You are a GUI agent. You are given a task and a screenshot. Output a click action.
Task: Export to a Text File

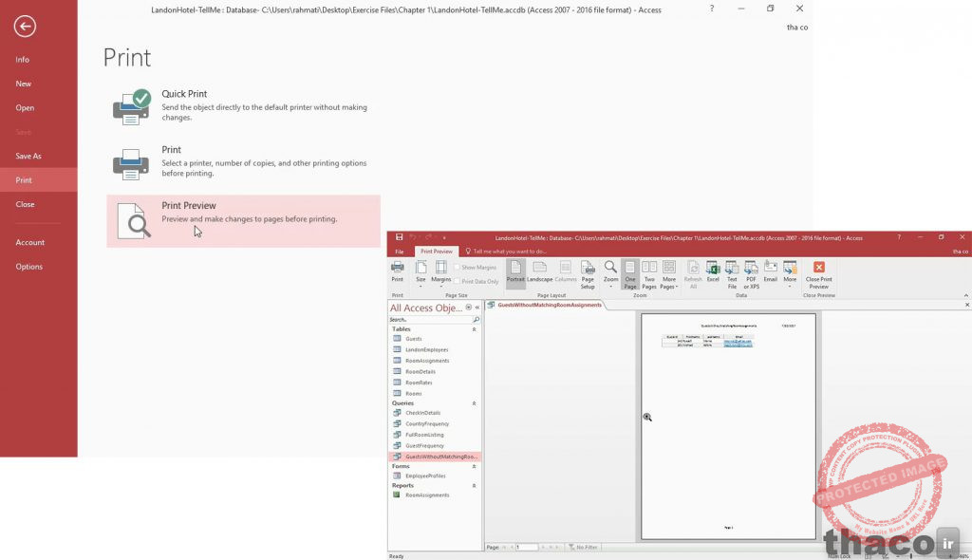click(732, 274)
